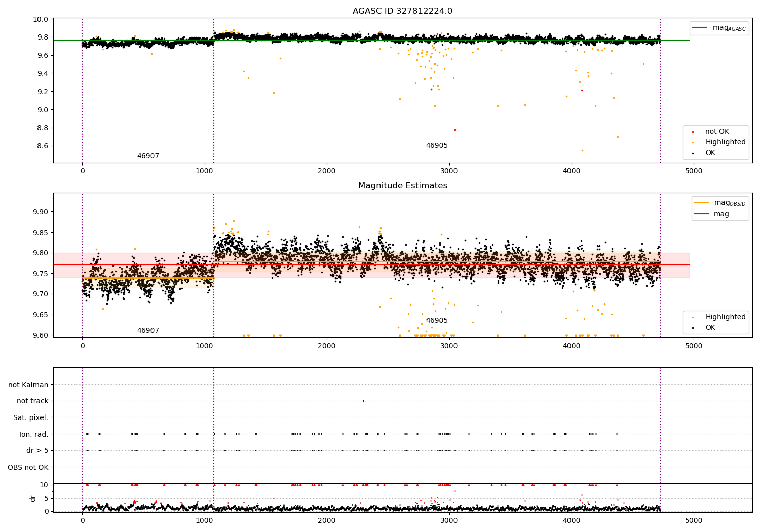Click the red 'mag' legend line sample
760x532 pixels.
tap(702, 214)
